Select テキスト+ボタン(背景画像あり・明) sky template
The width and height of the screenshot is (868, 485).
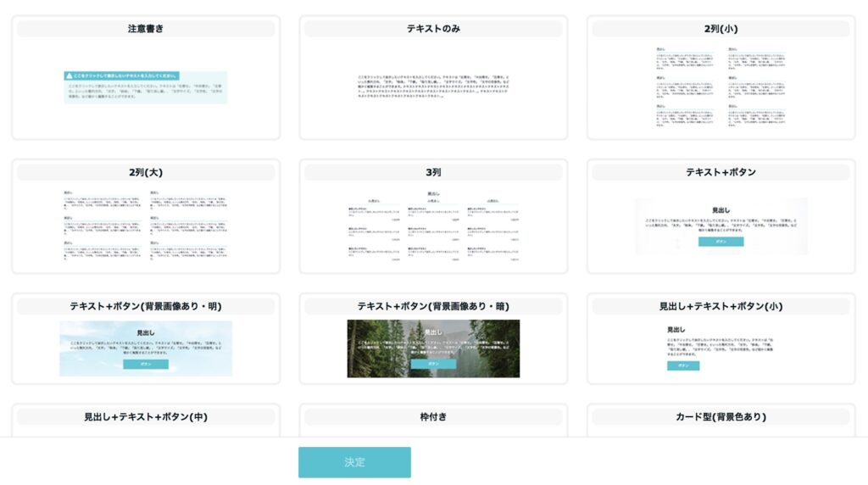pos(146,339)
